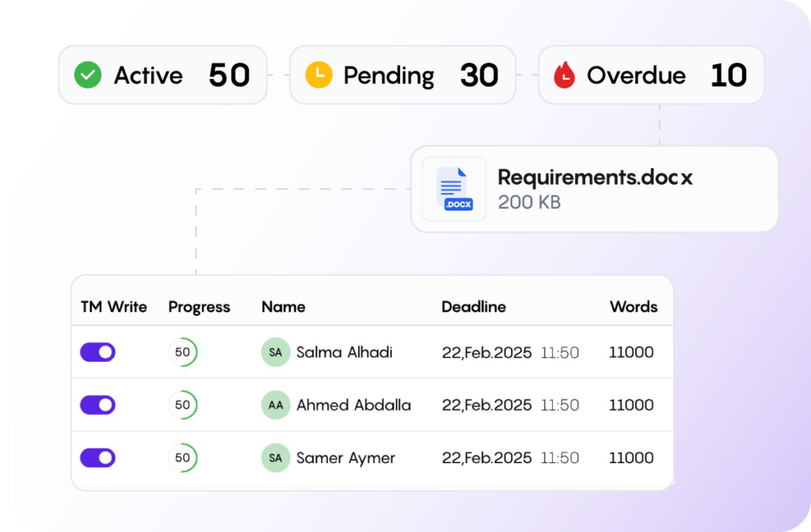811x532 pixels.
Task: Select the Pending 30 status card
Action: click(402, 75)
